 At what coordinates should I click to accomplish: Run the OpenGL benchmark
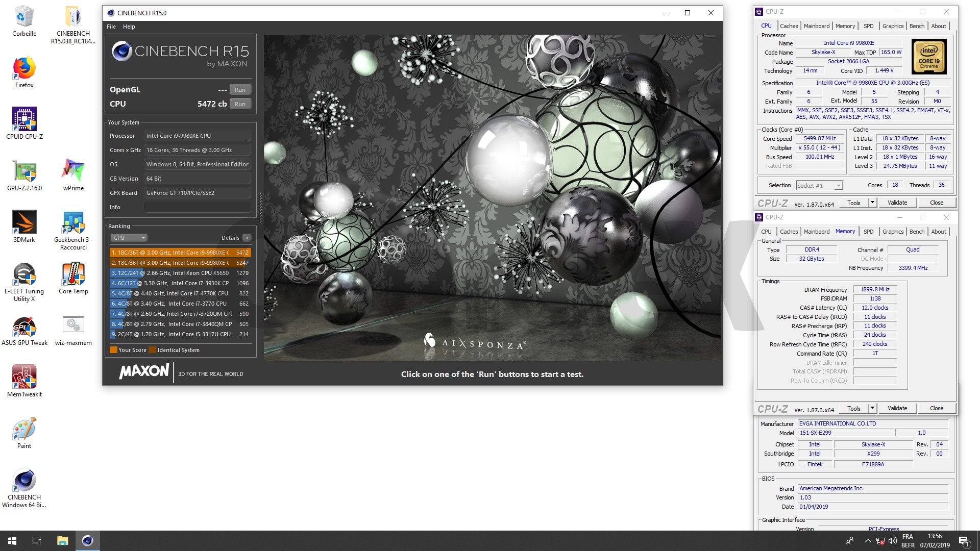(240, 90)
